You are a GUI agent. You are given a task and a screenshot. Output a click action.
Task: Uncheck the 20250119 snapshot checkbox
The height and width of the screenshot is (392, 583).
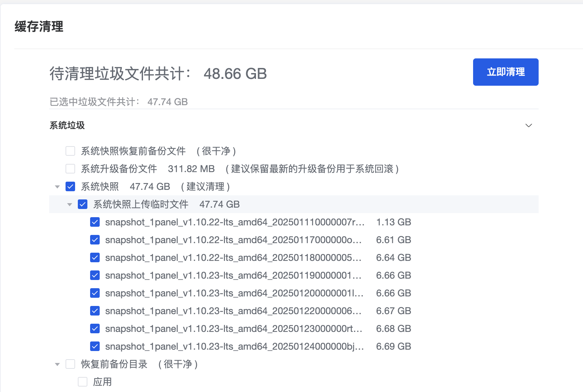click(x=95, y=275)
